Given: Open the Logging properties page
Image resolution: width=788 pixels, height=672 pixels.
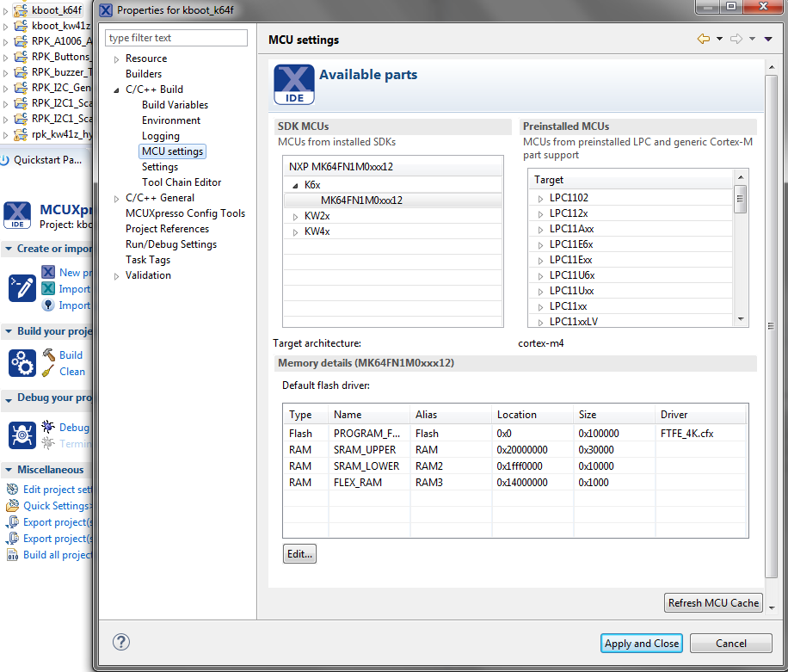Looking at the screenshot, I should [160, 136].
